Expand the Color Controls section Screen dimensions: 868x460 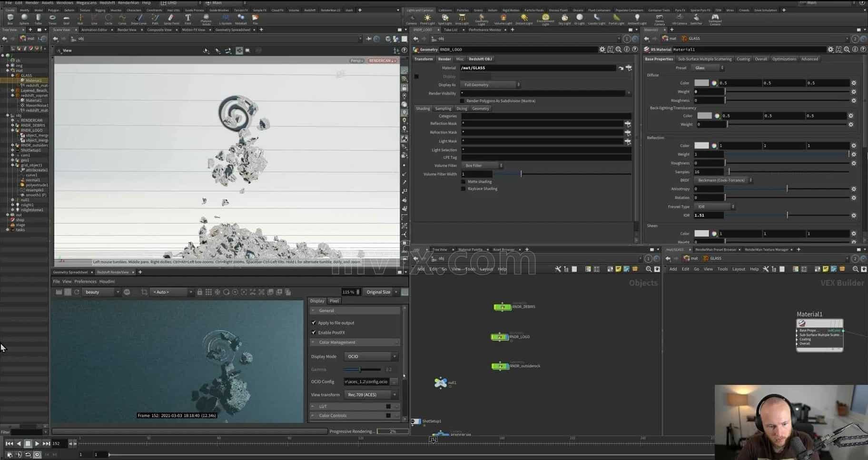click(313, 416)
